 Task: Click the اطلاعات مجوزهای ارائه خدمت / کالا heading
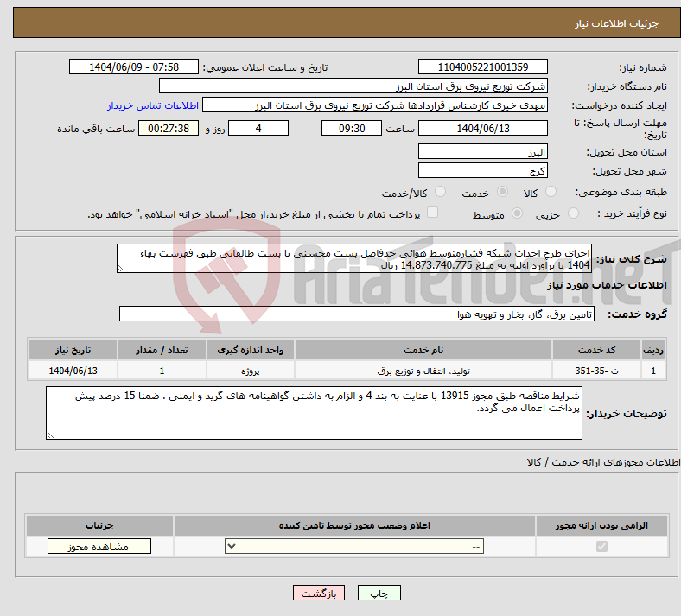pos(603,462)
